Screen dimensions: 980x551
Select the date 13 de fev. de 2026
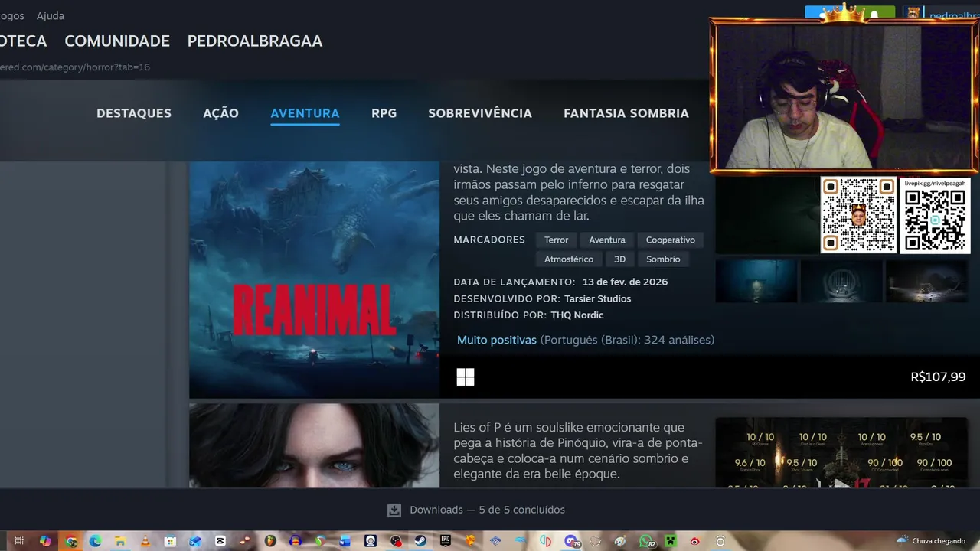625,282
